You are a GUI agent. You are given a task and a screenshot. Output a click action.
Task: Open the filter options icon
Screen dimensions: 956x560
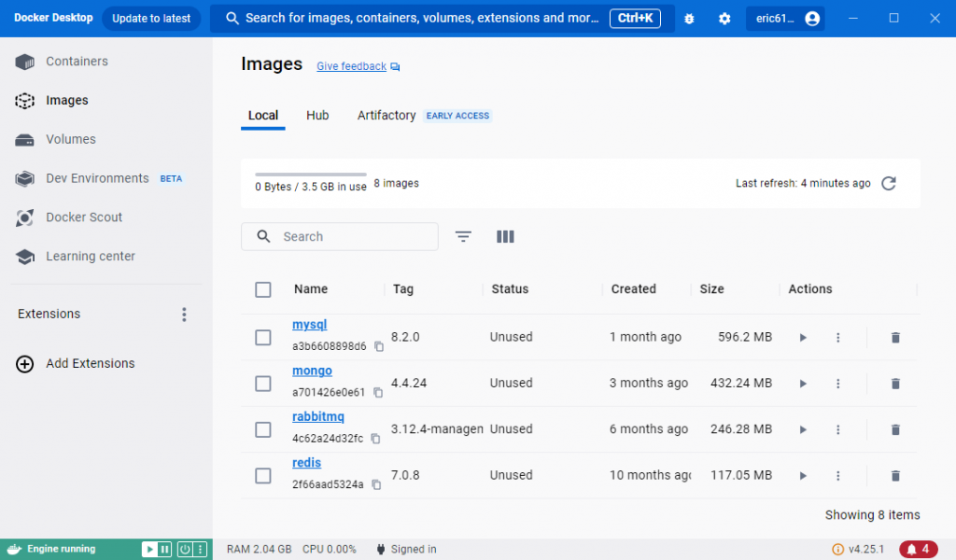pos(463,236)
